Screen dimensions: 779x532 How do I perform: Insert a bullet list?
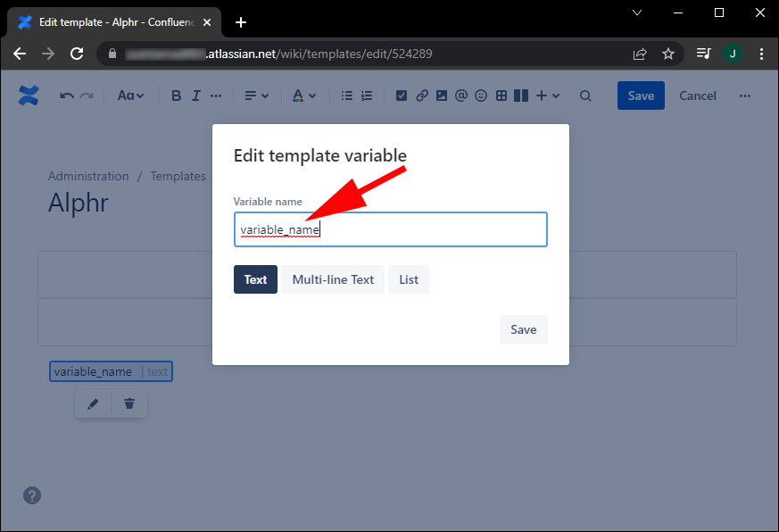(x=347, y=96)
